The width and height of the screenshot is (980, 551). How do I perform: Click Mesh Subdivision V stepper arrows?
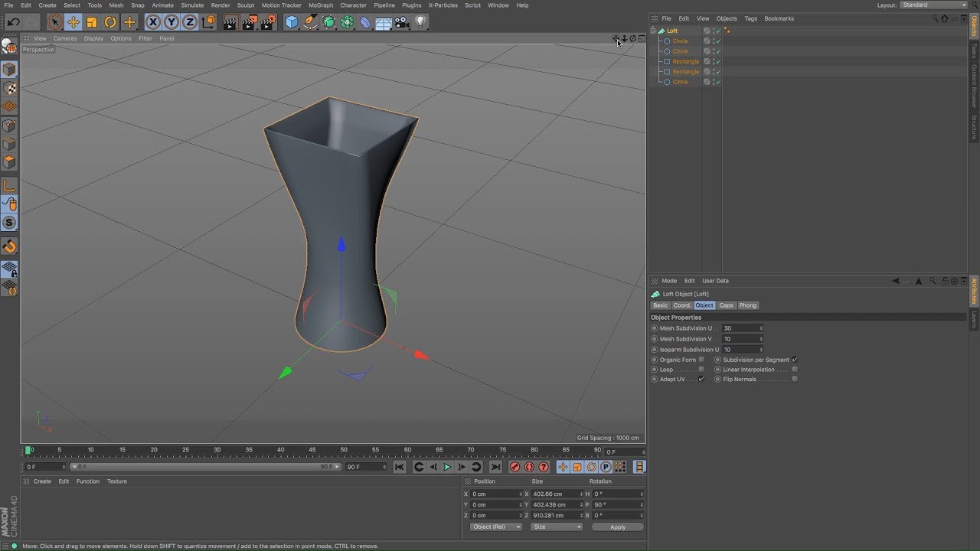(761, 339)
